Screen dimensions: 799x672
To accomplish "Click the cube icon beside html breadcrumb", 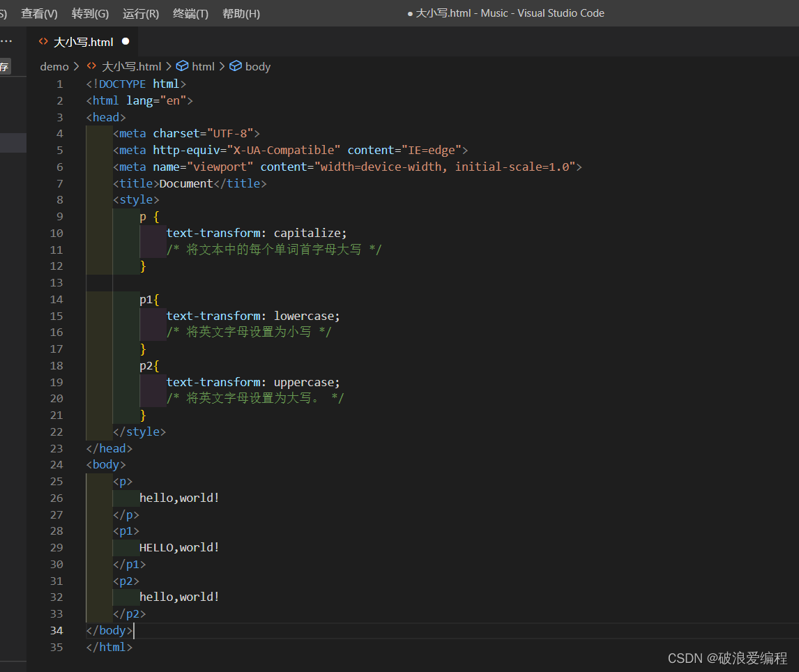I will [182, 66].
